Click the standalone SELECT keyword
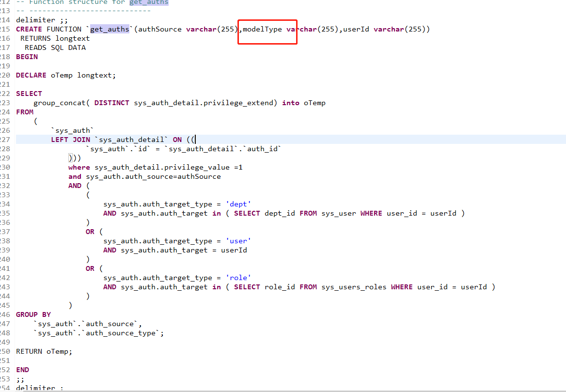This screenshot has height=392, width=566. coord(29,94)
